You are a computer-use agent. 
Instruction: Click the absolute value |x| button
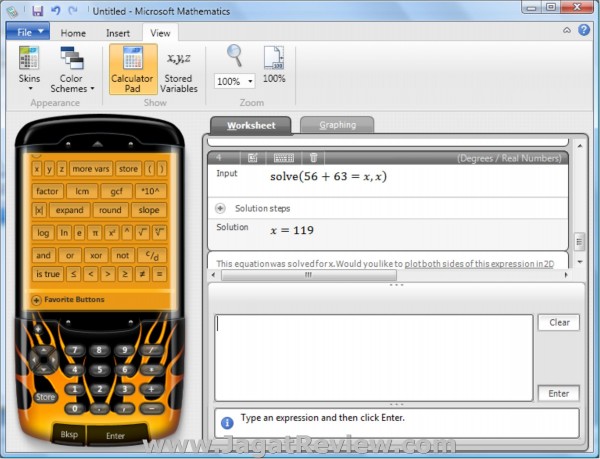coord(39,210)
